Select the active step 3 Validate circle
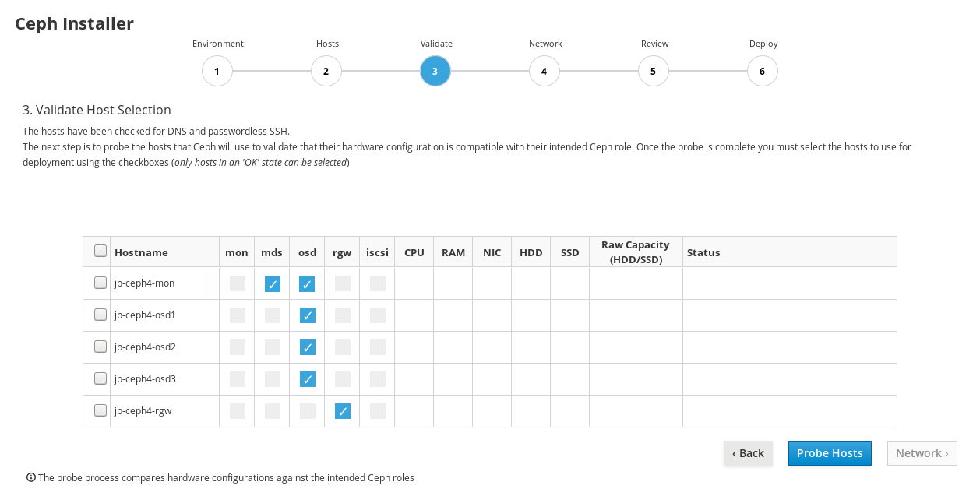The image size is (980, 489). [435, 71]
